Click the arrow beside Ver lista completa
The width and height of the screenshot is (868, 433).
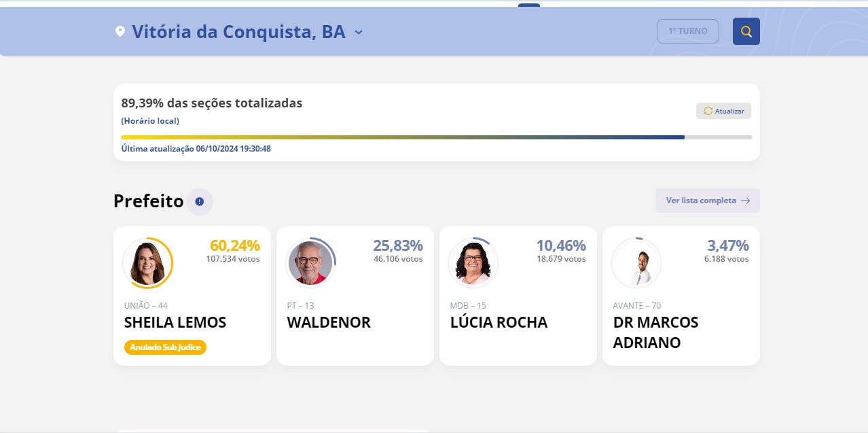click(746, 201)
